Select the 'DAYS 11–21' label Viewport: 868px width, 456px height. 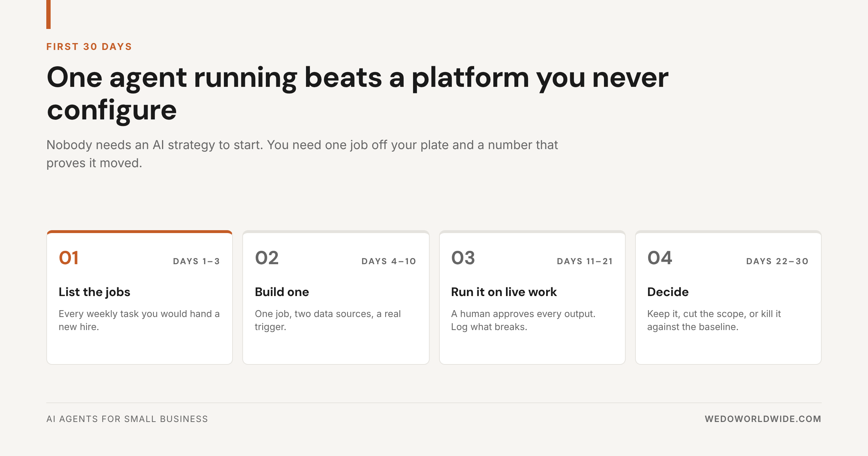click(x=585, y=261)
